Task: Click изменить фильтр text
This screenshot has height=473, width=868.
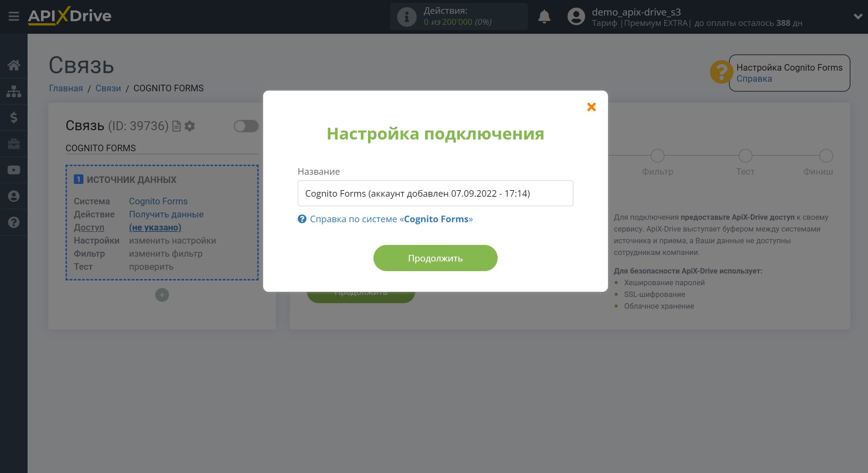Action: pyautogui.click(x=166, y=254)
